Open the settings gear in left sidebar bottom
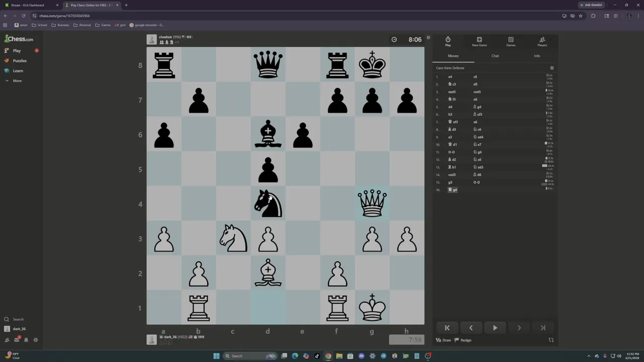The image size is (644, 362). [35, 340]
